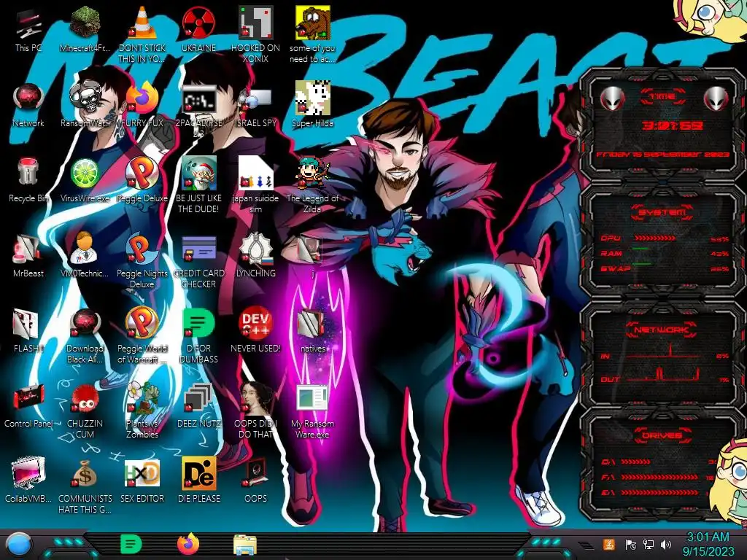Select the Super Hilda icon
747x560 pixels.
[x=312, y=98]
